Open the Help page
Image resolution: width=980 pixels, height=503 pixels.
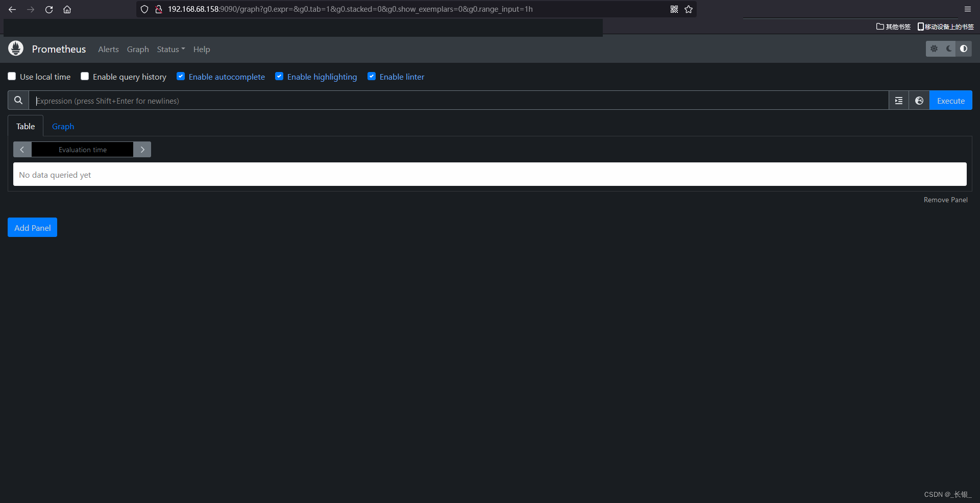coord(202,49)
